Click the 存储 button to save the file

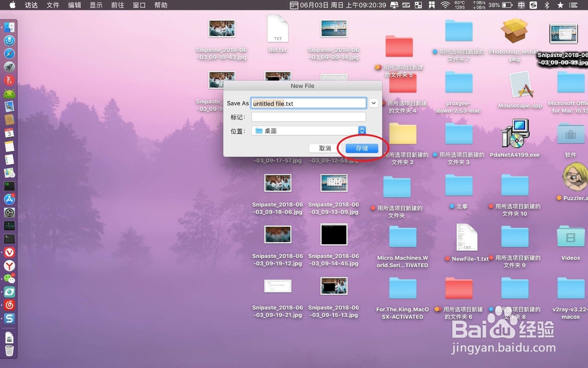pyautogui.click(x=361, y=148)
